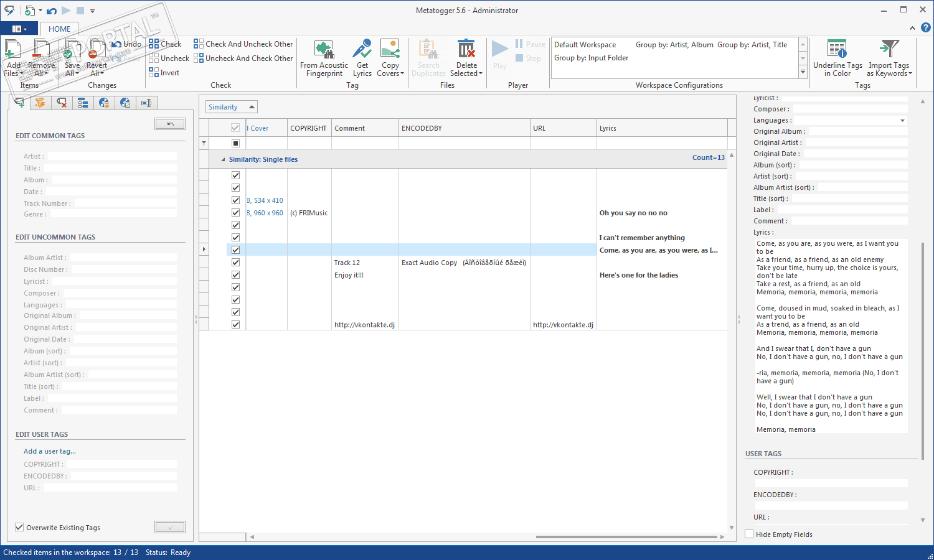Uncheck the row with comment Enjoy it!!!
The width and height of the screenshot is (934, 560).
tap(235, 275)
